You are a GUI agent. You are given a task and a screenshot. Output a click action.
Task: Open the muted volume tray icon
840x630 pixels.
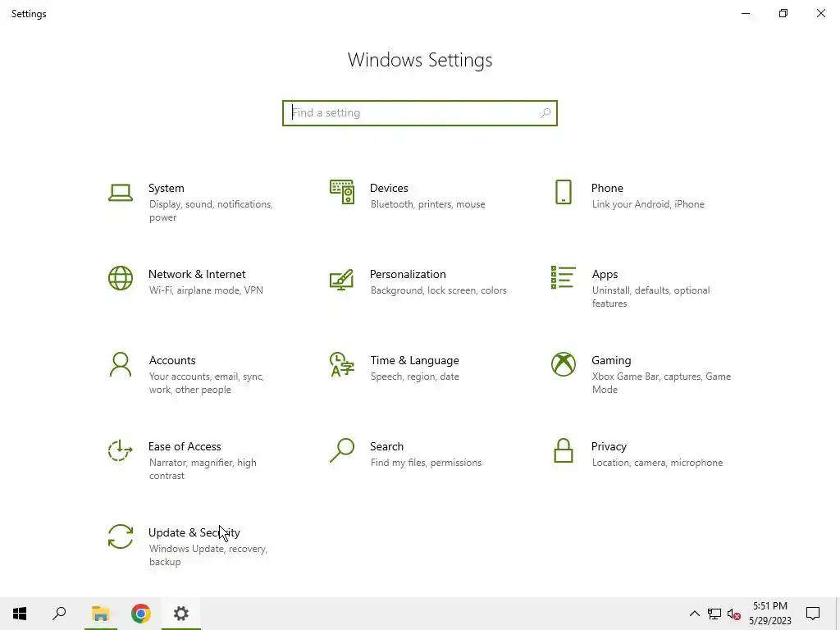coord(734,614)
